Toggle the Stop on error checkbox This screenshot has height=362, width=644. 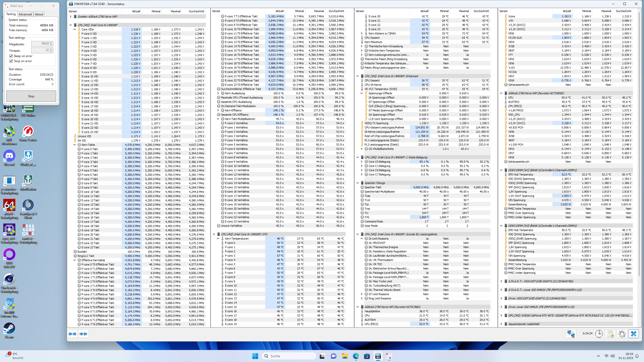(x=11, y=61)
